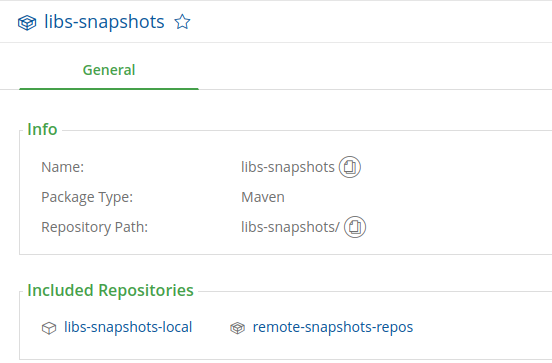Viewport: 552px width, 363px height.
Task: Click the Package Type: field label
Action: 87,197
